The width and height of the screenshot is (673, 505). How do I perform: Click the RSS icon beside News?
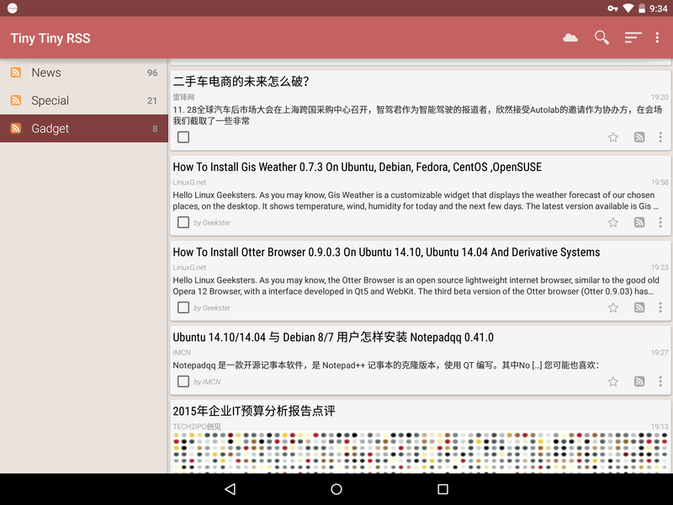(16, 73)
